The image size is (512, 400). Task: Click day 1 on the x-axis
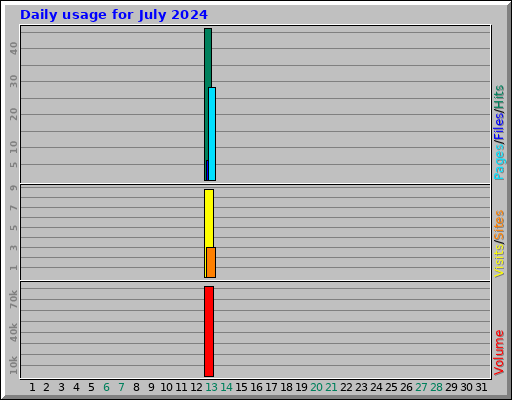tap(32, 387)
